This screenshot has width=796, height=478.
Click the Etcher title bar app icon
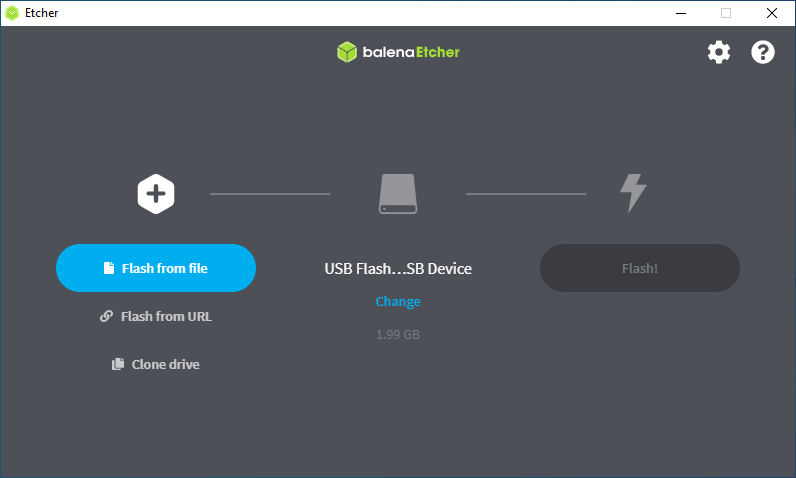tap(12, 13)
